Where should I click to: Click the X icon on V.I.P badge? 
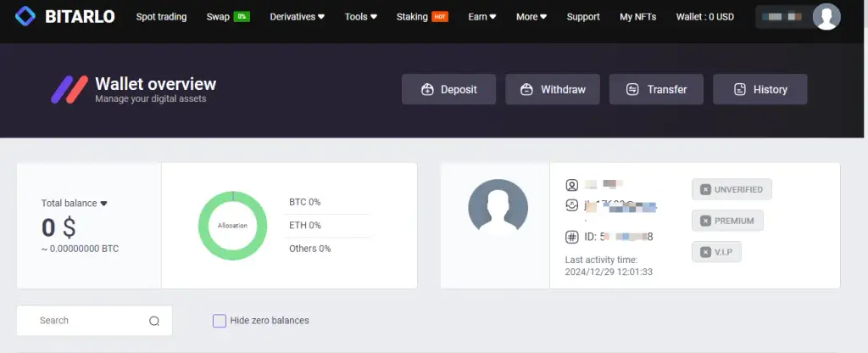pos(705,252)
